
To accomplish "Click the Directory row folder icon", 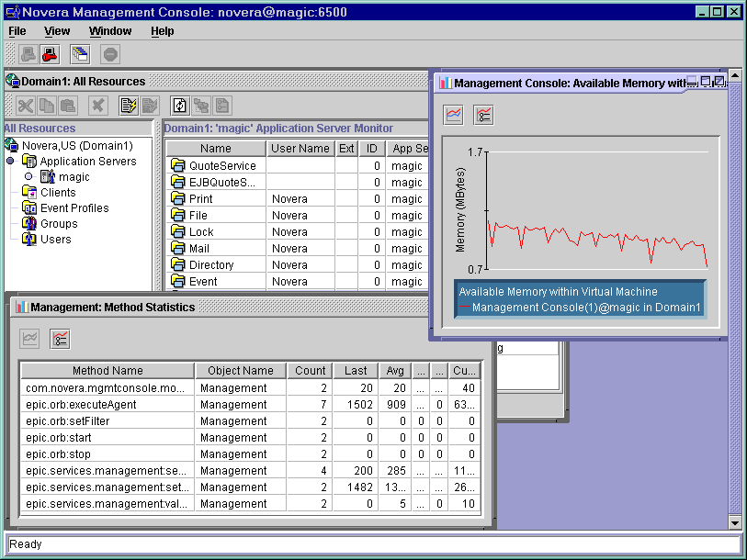I will (178, 264).
